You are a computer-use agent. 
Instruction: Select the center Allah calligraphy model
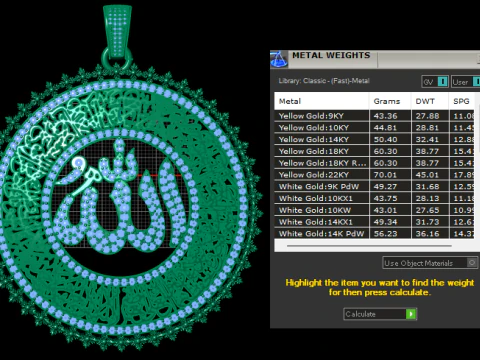tap(122, 197)
